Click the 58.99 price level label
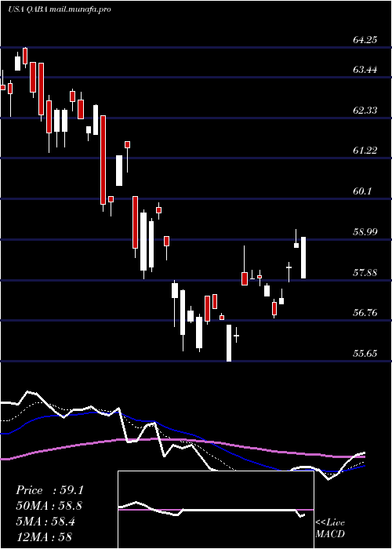 click(365, 232)
